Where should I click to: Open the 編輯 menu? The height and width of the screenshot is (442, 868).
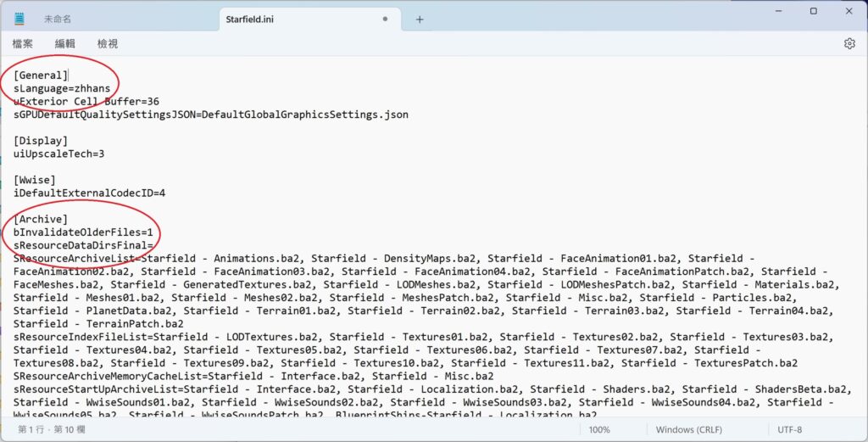64,44
